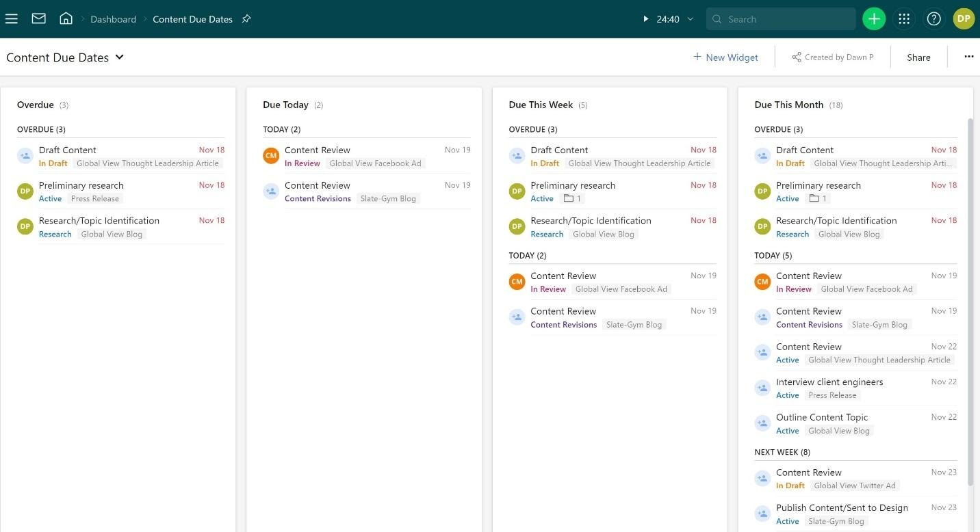Open Active status for Interview client engineers

788,395
